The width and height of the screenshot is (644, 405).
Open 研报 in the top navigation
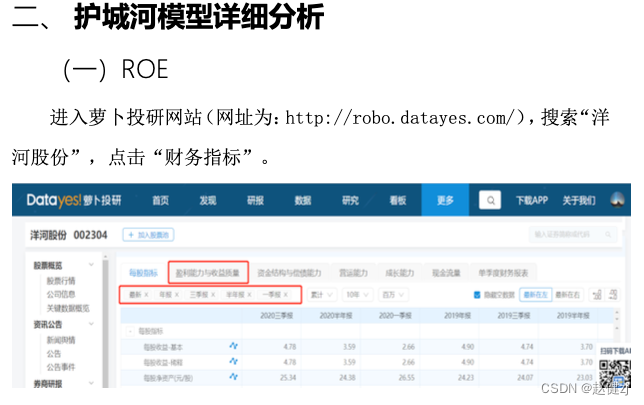point(255,200)
